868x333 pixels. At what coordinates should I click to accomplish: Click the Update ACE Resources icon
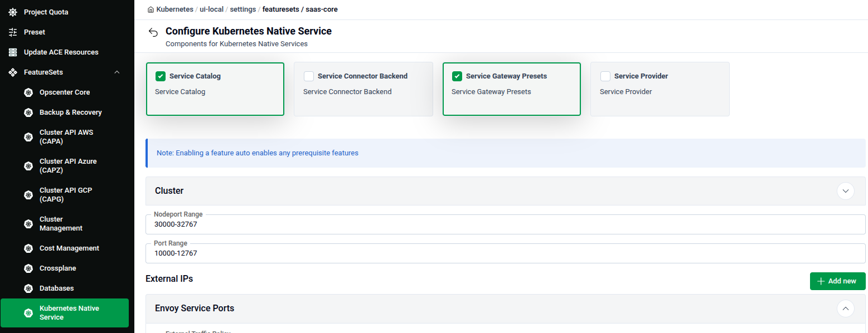click(x=13, y=52)
